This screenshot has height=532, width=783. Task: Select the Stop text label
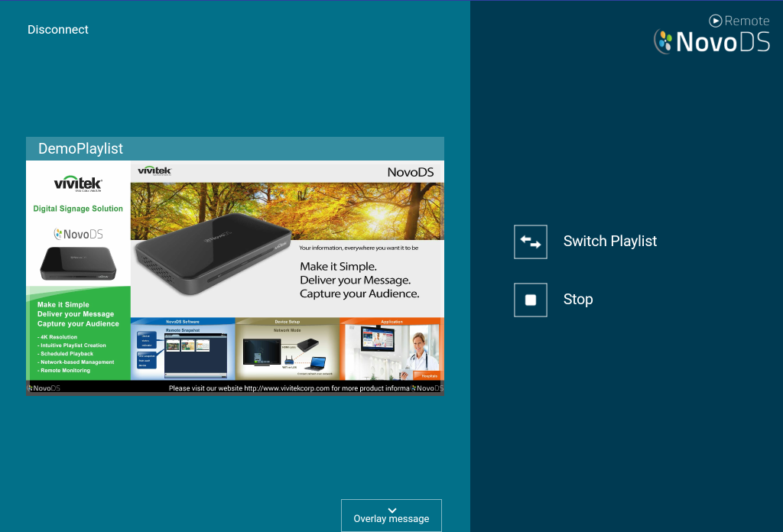click(578, 299)
